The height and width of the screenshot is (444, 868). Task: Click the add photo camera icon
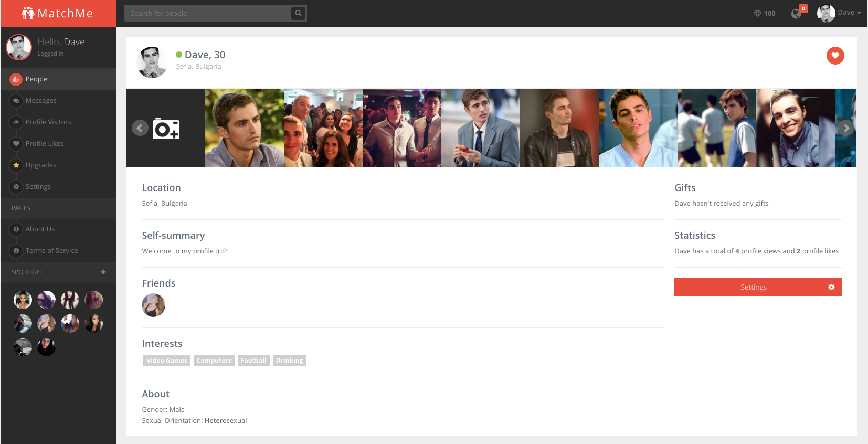point(166,129)
